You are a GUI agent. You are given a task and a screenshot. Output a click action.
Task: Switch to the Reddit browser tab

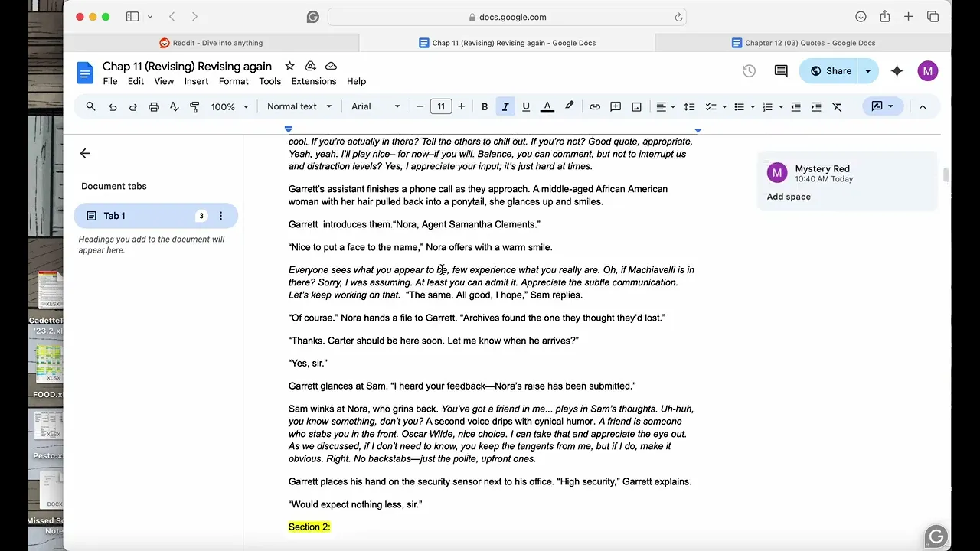point(211,43)
